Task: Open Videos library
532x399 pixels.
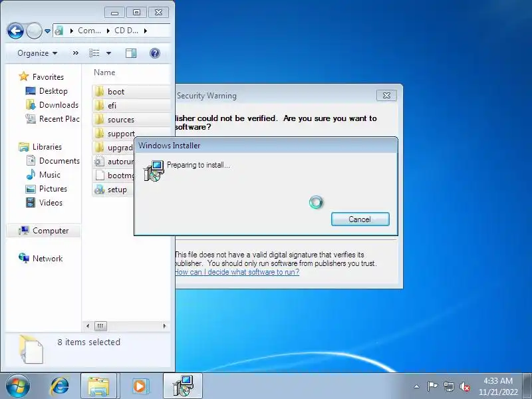Action: [45, 203]
